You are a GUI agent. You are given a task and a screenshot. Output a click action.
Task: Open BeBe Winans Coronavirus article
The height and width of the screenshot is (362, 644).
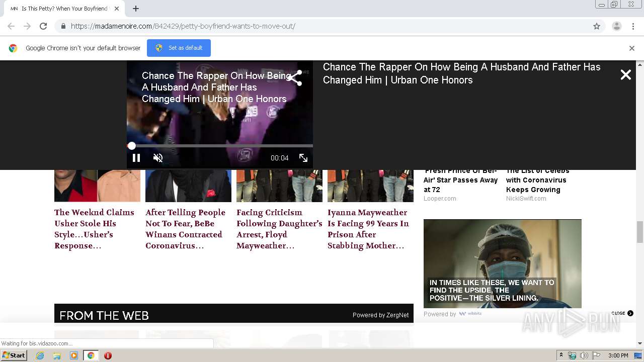[187, 229]
